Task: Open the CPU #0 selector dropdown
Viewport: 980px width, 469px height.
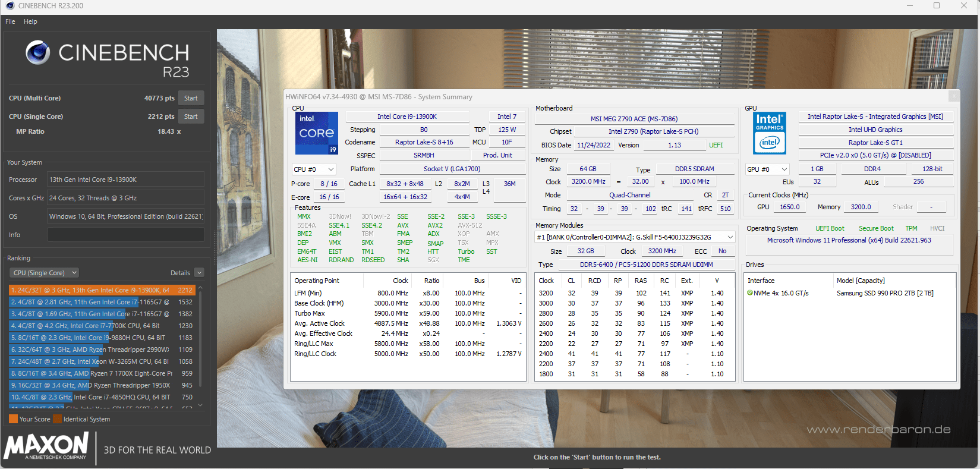Action: click(314, 169)
